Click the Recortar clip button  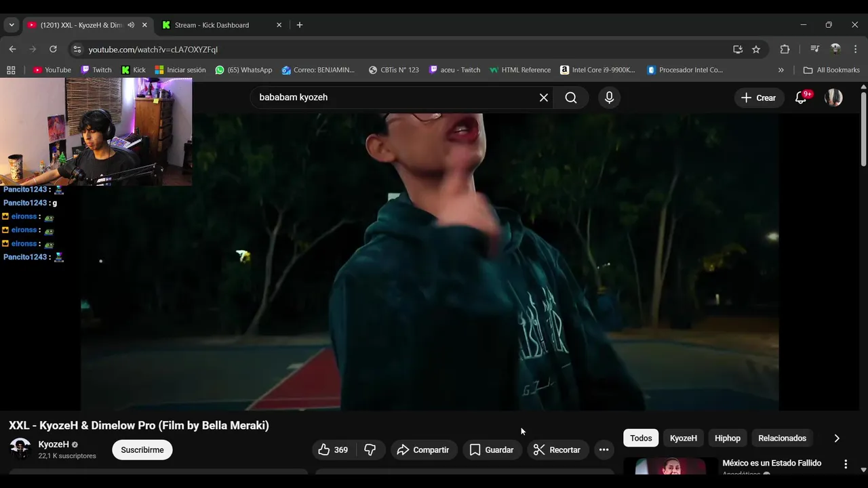[557, 450]
